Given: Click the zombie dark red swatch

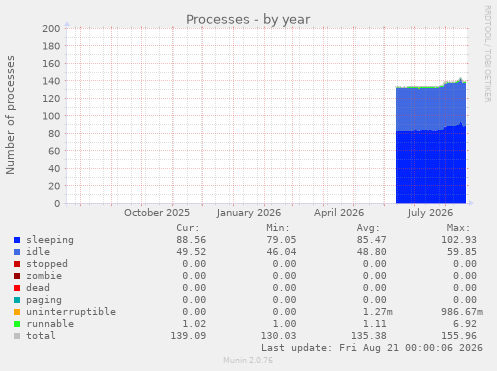Looking at the screenshot, I should coord(17,276).
